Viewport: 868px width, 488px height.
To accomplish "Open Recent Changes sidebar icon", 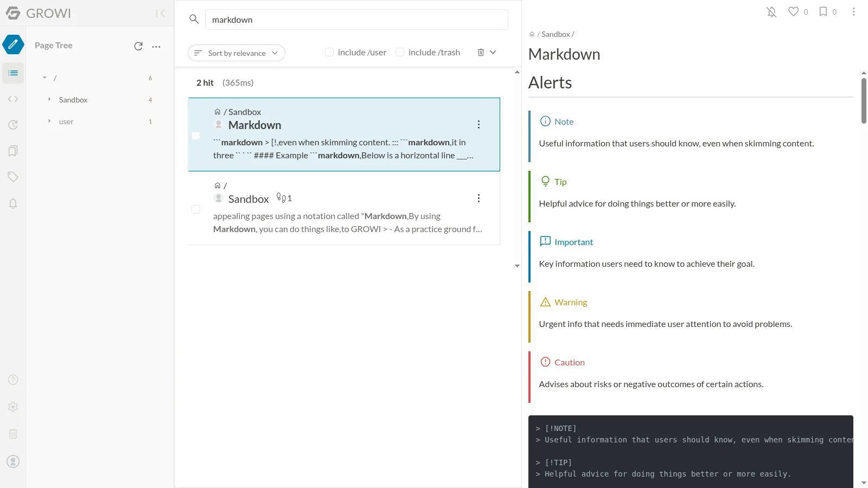I will coord(13,125).
